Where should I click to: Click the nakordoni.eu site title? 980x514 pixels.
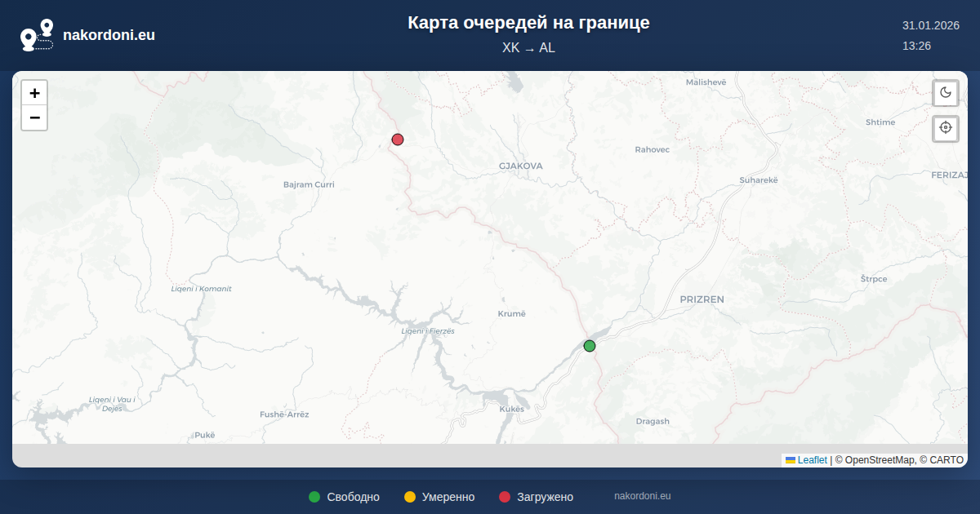[x=109, y=35]
